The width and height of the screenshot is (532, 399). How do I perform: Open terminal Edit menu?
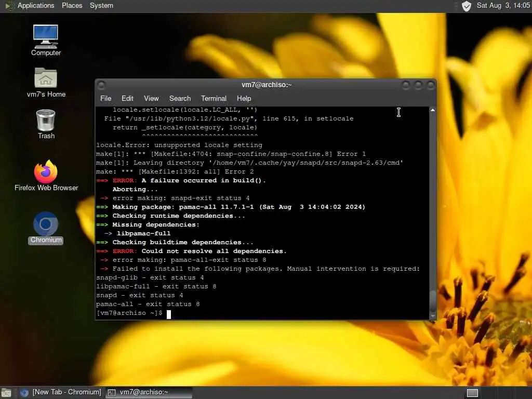pyautogui.click(x=127, y=98)
